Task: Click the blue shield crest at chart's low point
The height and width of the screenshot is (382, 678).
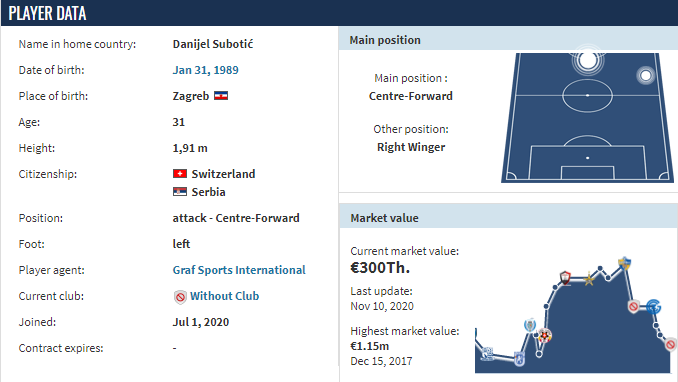Action: click(519, 359)
